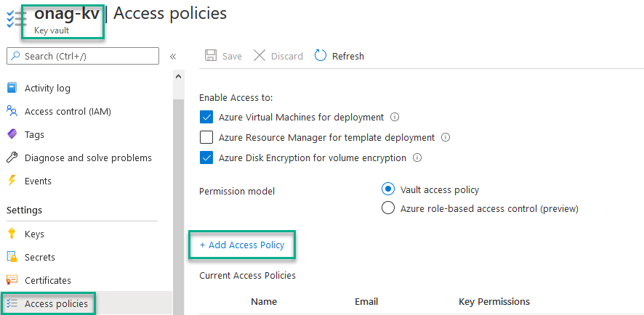Click + Add Access Policy link

pyautogui.click(x=242, y=245)
